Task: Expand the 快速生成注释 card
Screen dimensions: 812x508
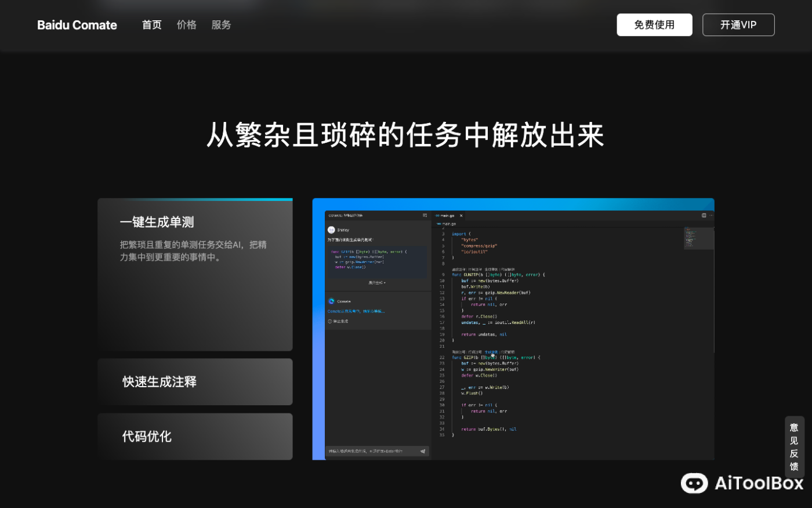Action: pos(195,381)
